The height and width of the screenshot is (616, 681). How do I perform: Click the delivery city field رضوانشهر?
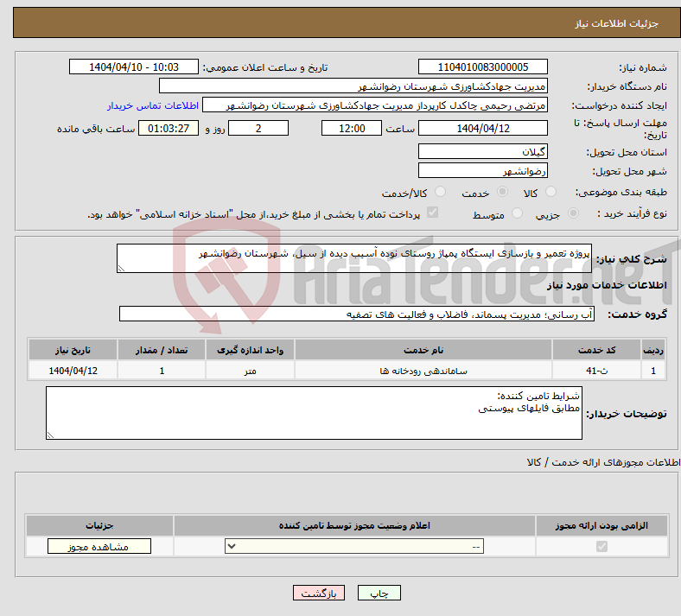point(482,170)
